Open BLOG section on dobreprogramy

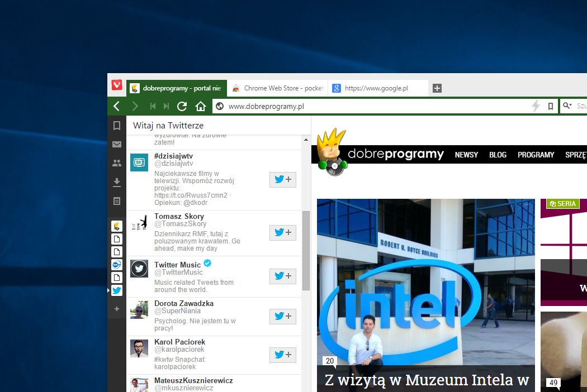[498, 155]
